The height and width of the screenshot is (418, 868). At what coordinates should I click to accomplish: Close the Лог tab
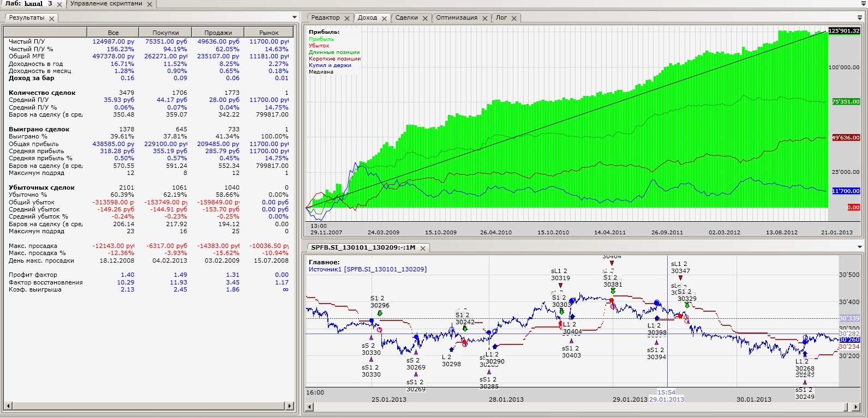(514, 18)
